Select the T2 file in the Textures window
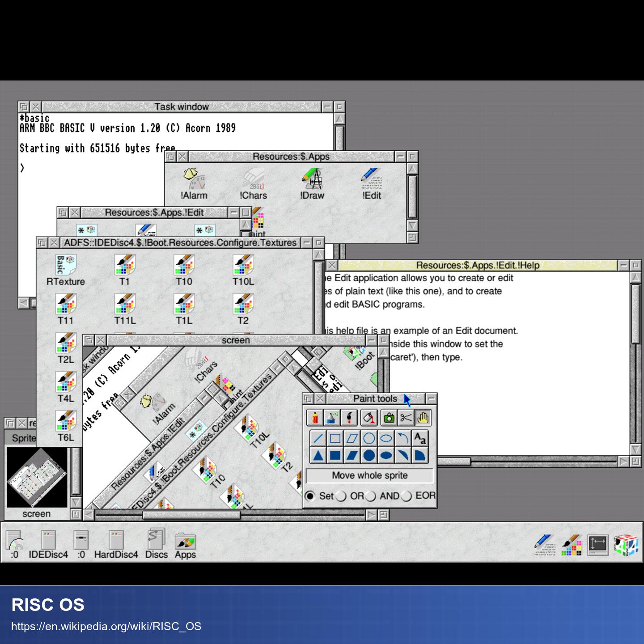 243,309
